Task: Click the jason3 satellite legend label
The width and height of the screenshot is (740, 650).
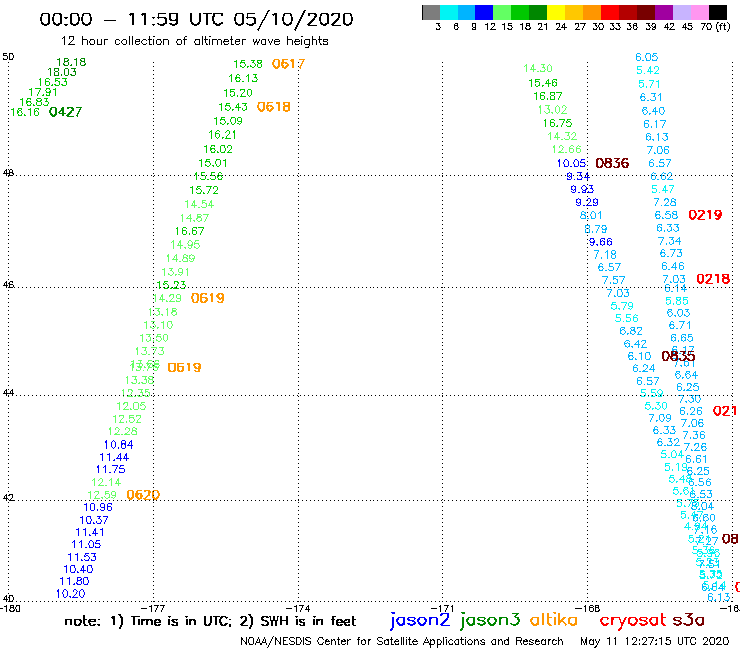Action: (x=490, y=620)
